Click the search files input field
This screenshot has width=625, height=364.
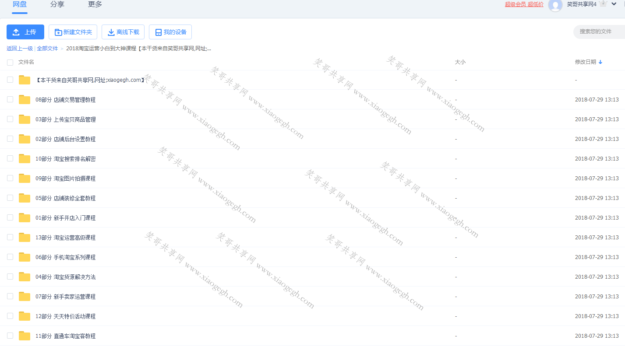tap(599, 31)
